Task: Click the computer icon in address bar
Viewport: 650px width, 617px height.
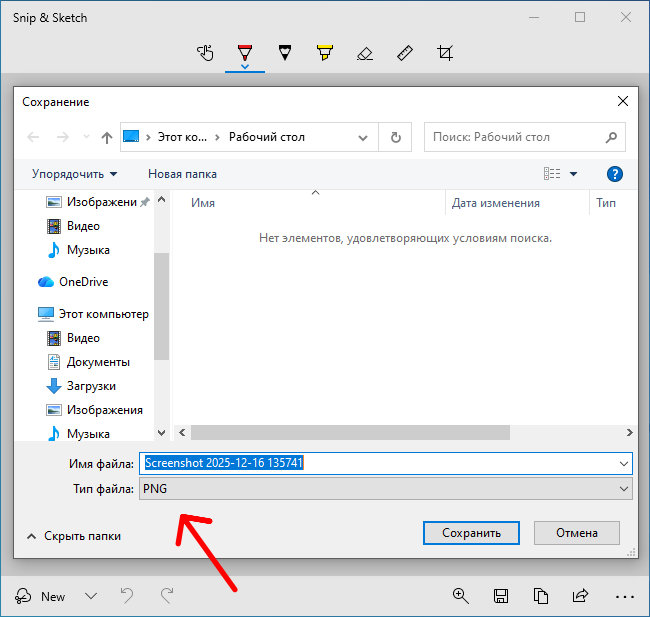Action: click(x=131, y=136)
